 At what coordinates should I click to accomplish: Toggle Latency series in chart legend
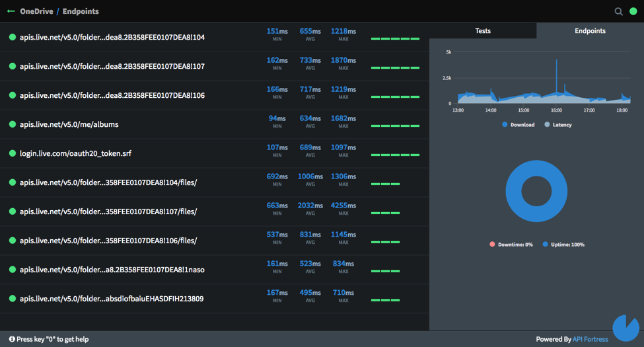click(557, 124)
